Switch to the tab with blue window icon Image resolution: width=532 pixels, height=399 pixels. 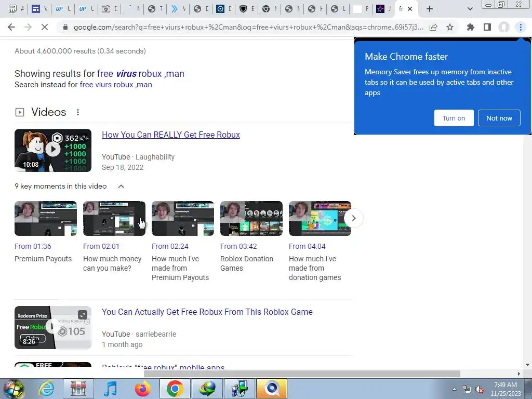[x=36, y=9]
